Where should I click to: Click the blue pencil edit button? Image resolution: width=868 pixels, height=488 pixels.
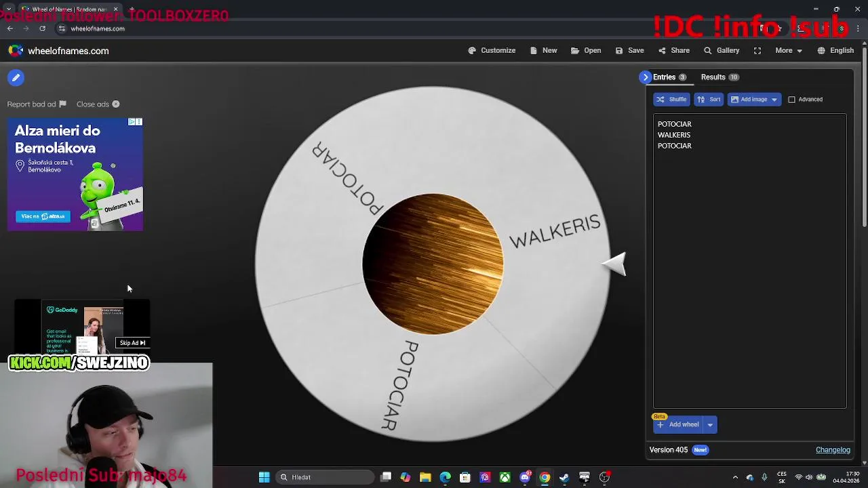pyautogui.click(x=16, y=78)
